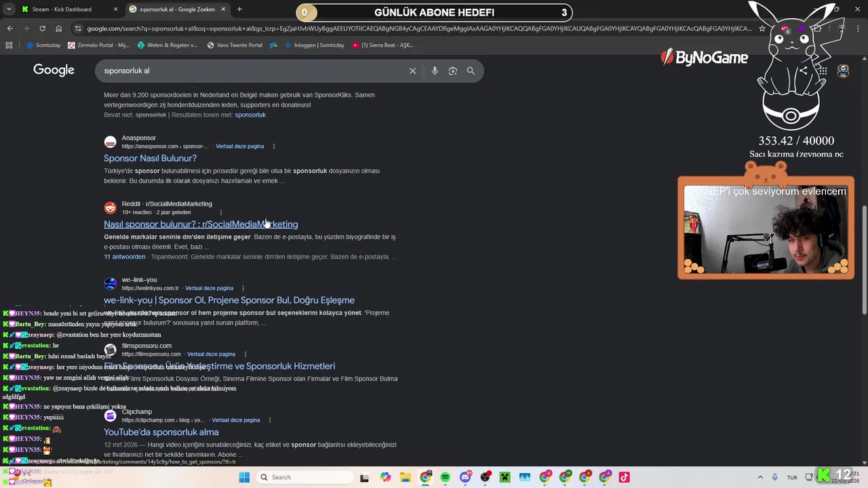Open the we-link-you Sponsor Ol result
868x488 pixels.
(x=229, y=300)
